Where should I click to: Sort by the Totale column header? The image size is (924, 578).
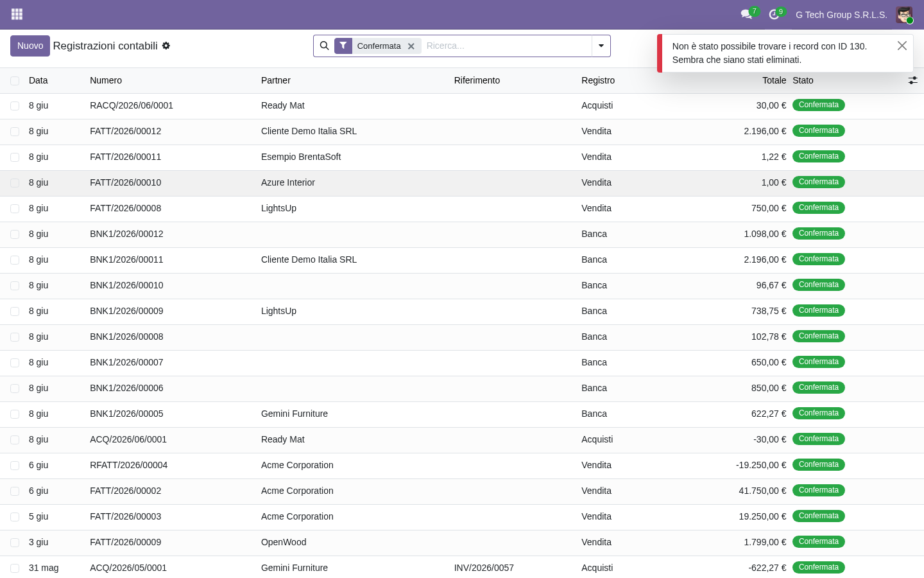[774, 80]
